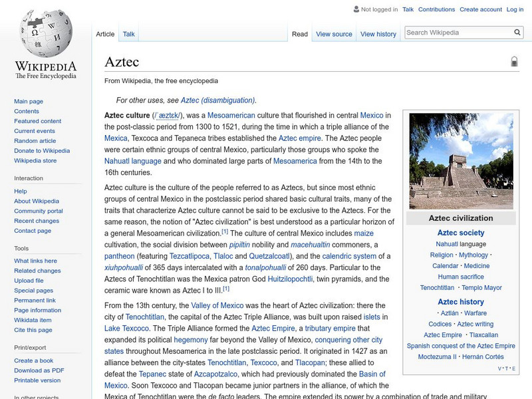Open Human sacrifice in the infobox
Screen dimensions: 532x399
(x=461, y=277)
